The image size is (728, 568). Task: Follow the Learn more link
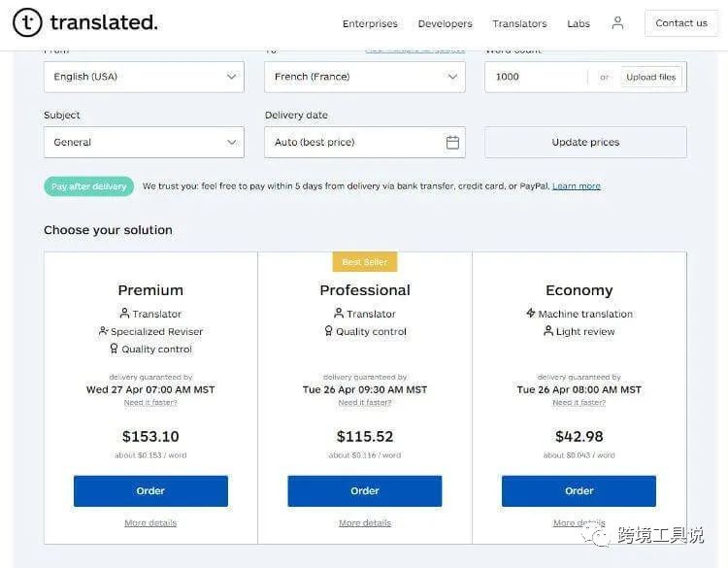click(x=577, y=186)
